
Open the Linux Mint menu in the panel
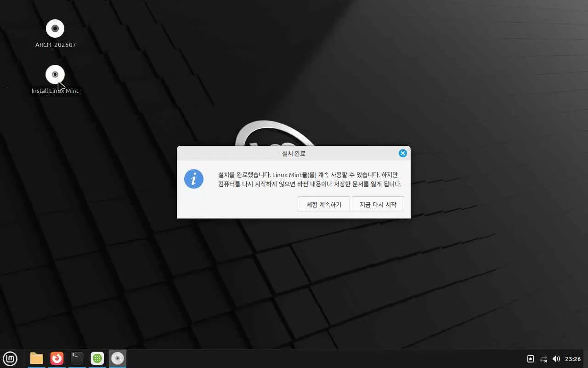click(10, 359)
